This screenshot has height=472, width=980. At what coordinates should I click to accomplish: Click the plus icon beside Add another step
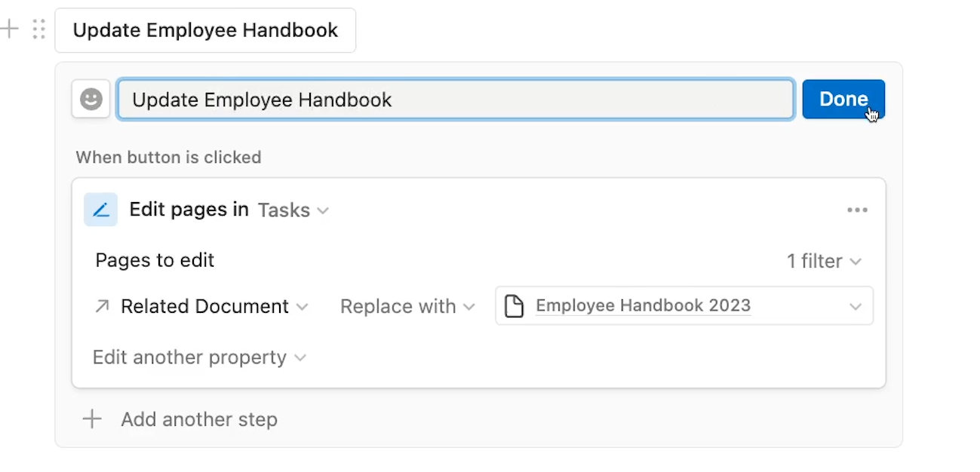(92, 419)
